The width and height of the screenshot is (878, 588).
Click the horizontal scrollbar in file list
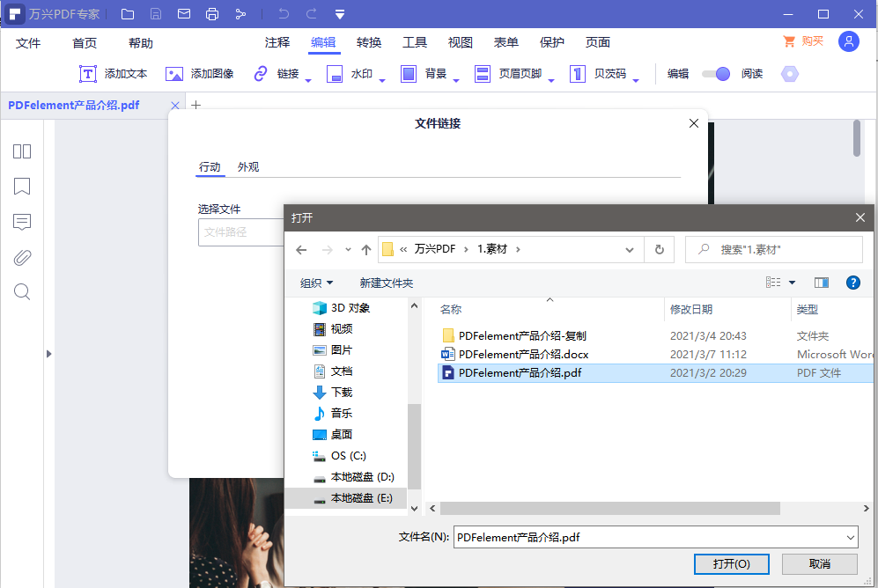610,509
